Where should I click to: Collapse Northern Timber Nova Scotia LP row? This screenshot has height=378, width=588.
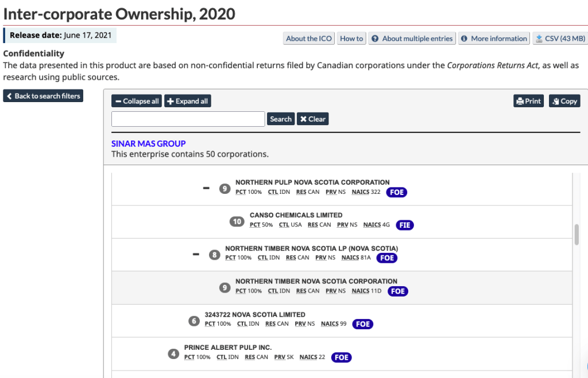coord(196,254)
